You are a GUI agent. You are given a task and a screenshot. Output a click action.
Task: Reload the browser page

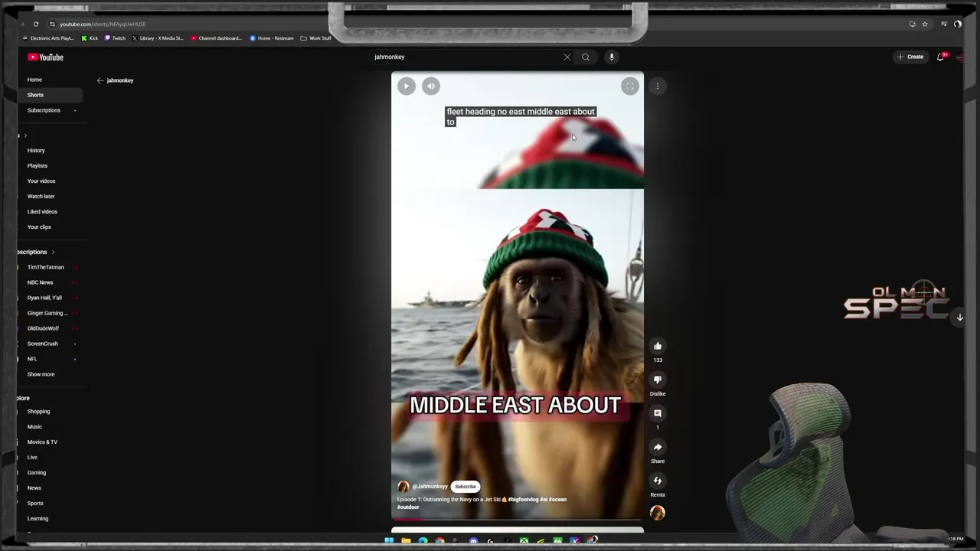[x=35, y=24]
